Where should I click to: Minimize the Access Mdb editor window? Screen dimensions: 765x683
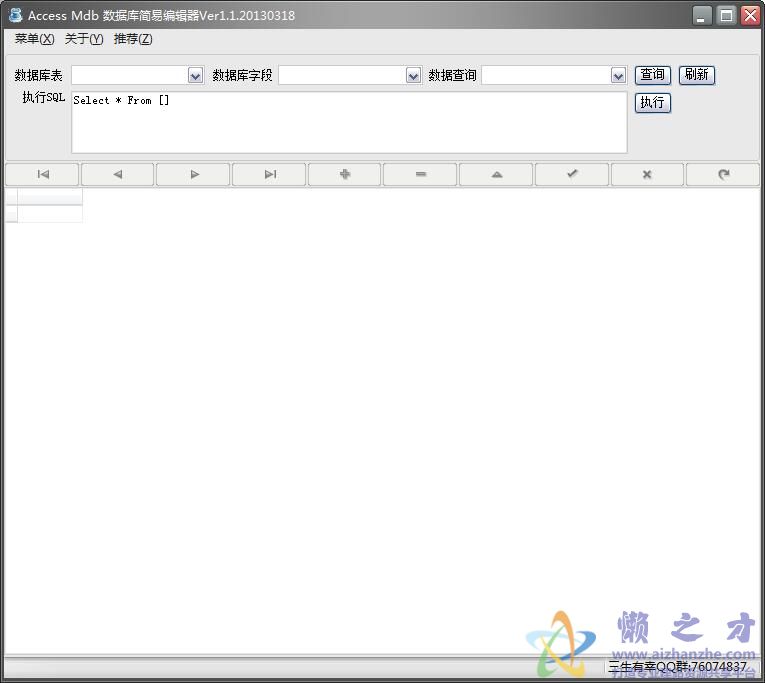702,16
